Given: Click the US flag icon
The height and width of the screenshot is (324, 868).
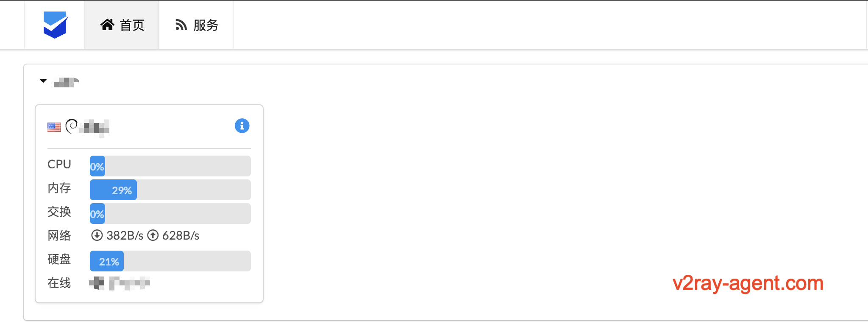Looking at the screenshot, I should 54,127.
